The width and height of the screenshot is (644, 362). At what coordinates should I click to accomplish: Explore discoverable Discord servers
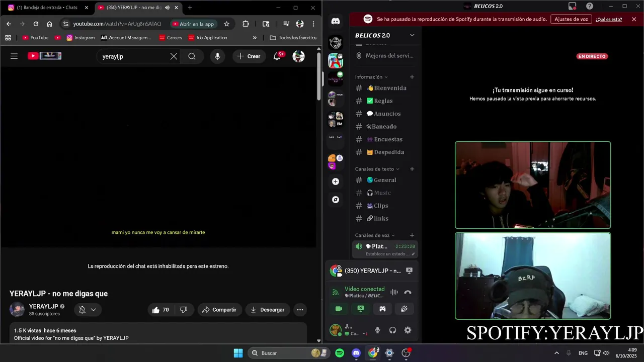pos(336,200)
